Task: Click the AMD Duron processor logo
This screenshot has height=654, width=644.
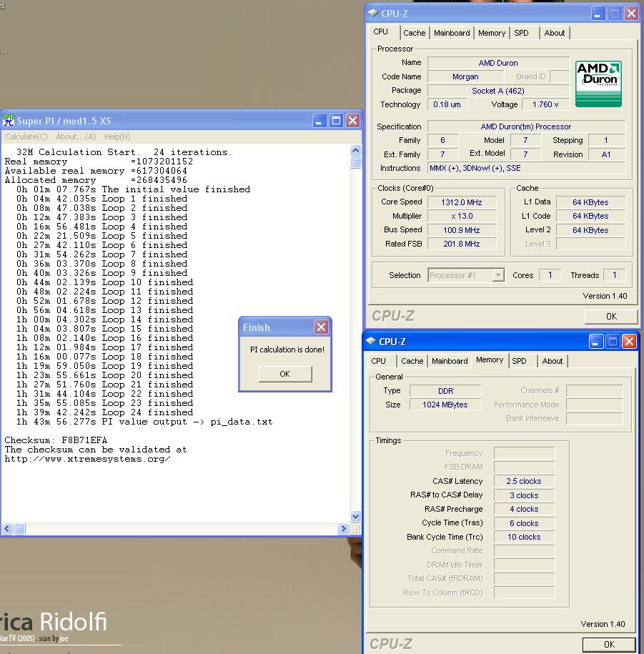Action: (x=598, y=84)
